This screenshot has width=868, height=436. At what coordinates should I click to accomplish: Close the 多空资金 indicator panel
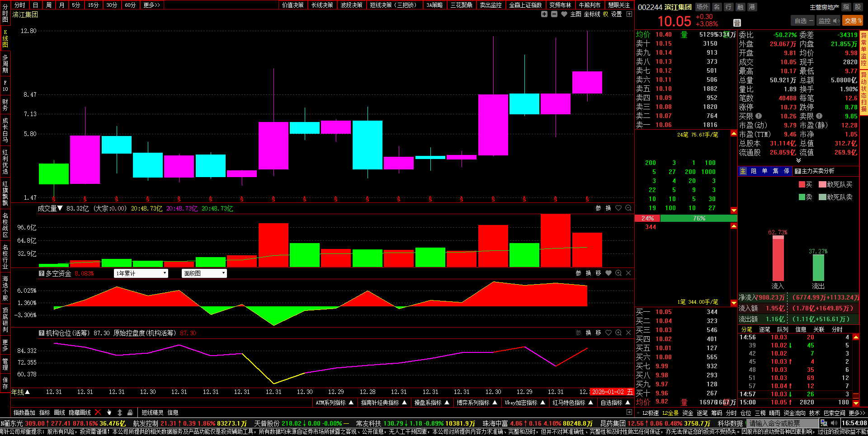click(628, 273)
